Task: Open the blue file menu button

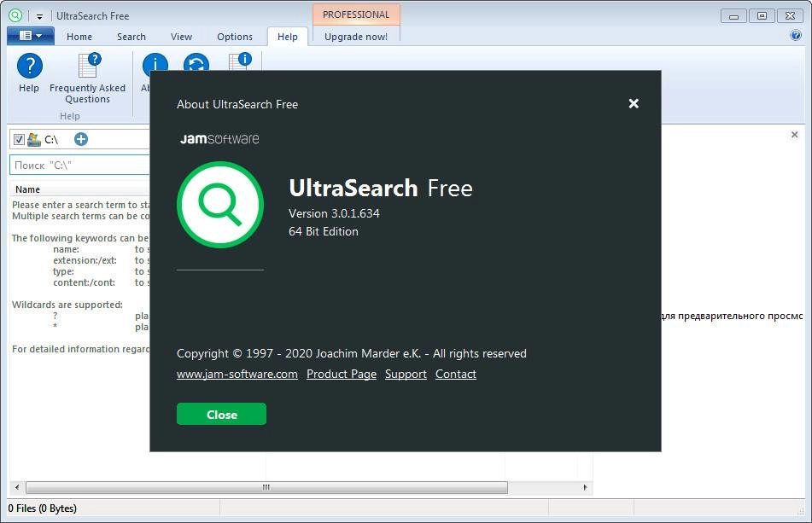Action: point(31,36)
